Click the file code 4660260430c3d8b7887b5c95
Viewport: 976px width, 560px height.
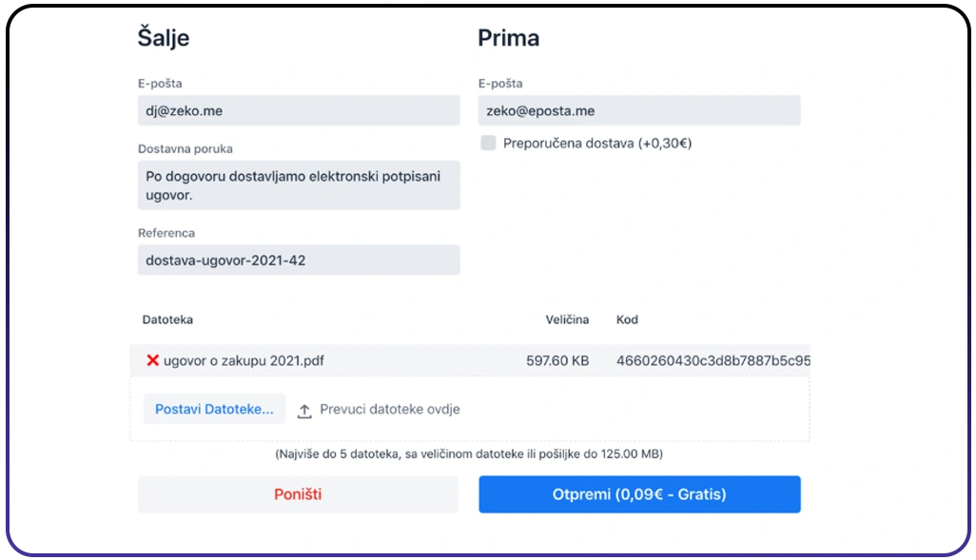(x=712, y=361)
